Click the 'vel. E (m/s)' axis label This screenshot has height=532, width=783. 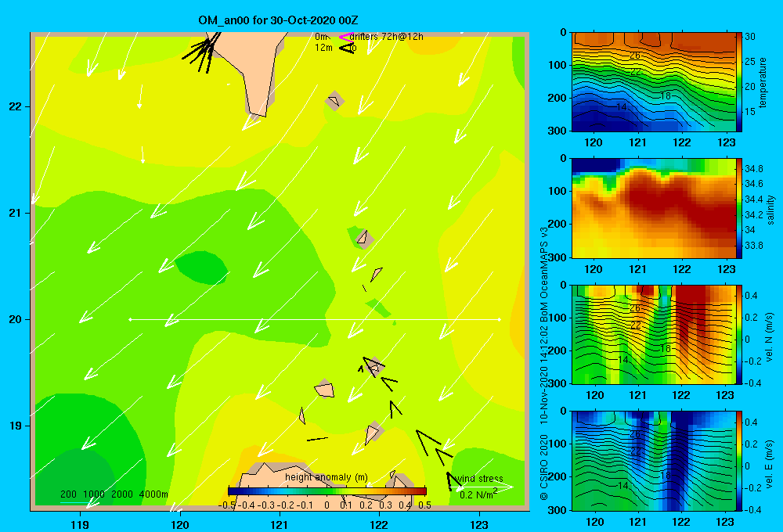pyautogui.click(x=770, y=463)
